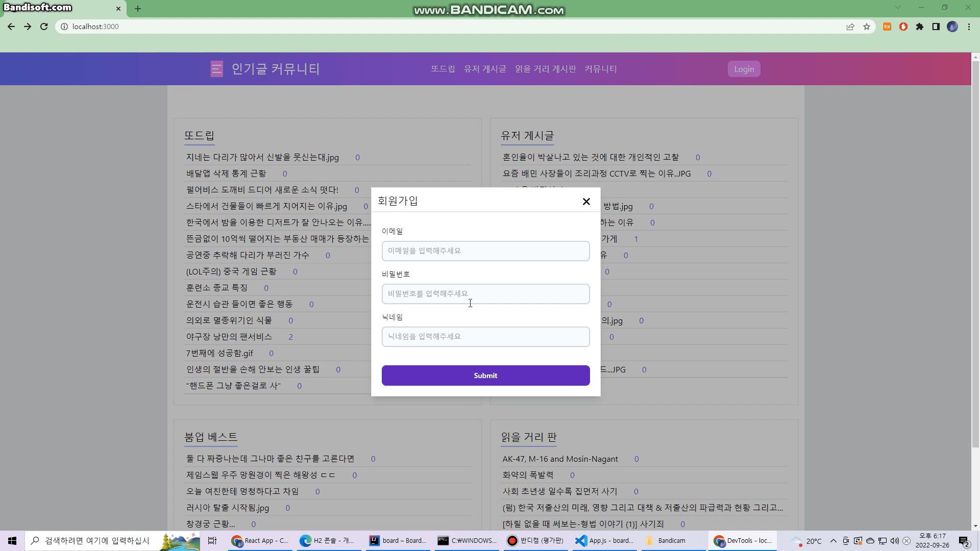The width and height of the screenshot is (980, 551).
Task: Close the 회원가입 signup modal
Action: [586, 202]
